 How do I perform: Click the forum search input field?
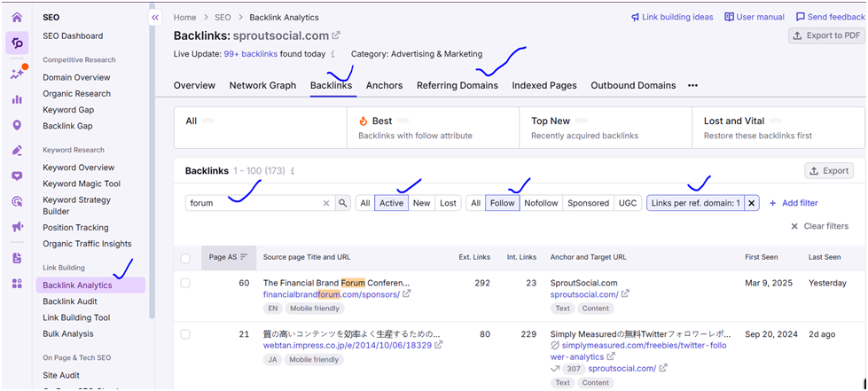(x=252, y=203)
